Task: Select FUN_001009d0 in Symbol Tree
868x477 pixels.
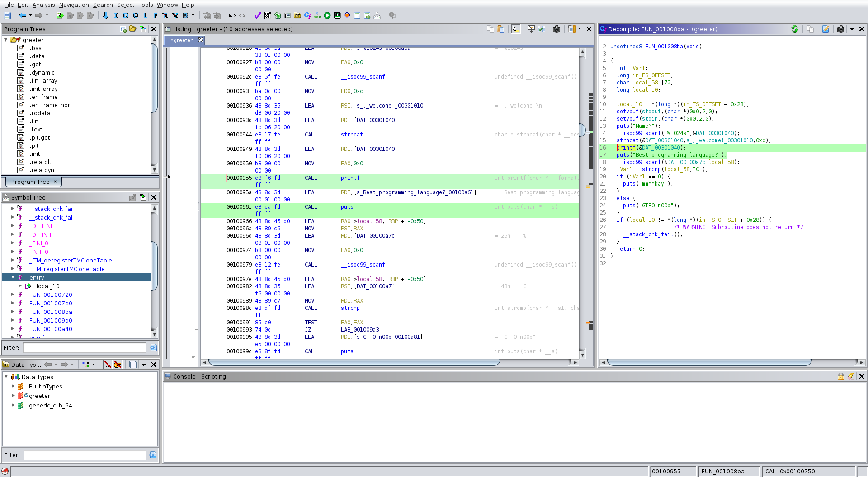Action: click(51, 321)
